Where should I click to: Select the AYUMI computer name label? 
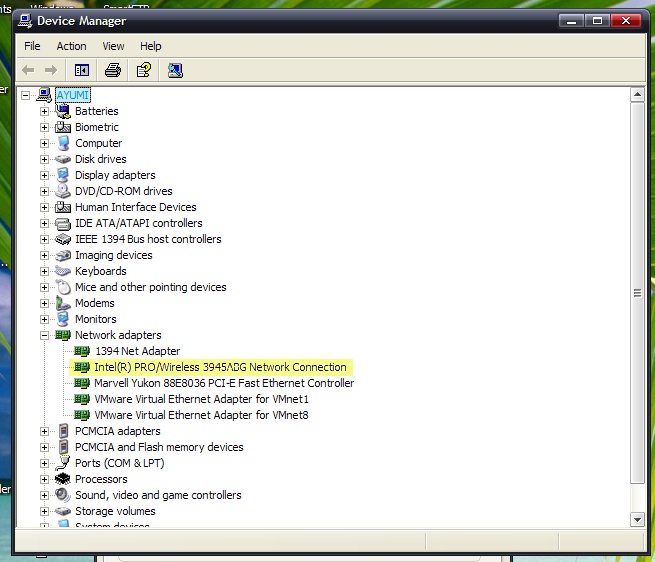click(73, 95)
